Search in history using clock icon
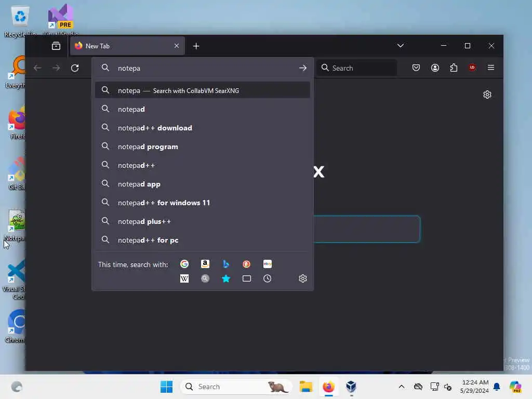Image resolution: width=532 pixels, height=399 pixels. point(268,278)
